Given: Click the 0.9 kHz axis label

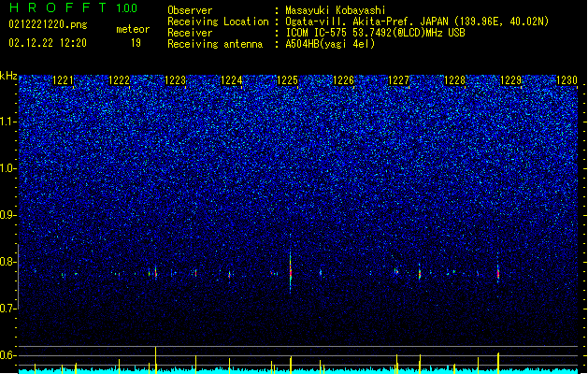Looking at the screenshot, I should [x=7, y=215].
